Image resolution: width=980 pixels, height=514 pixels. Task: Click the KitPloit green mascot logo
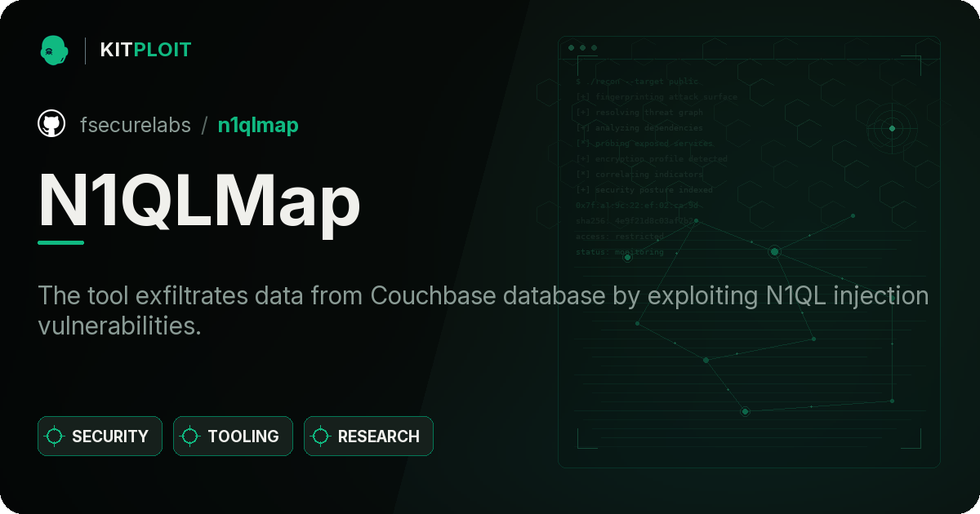pyautogui.click(x=54, y=50)
